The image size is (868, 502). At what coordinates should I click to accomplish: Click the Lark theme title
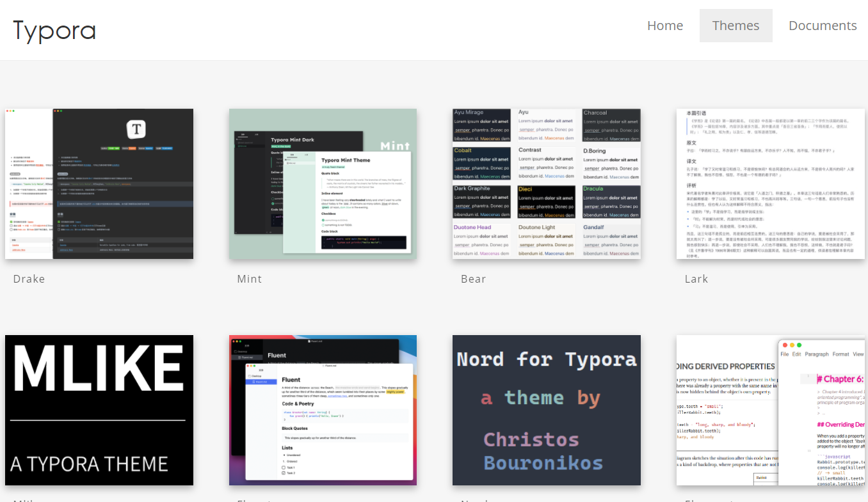pos(696,279)
